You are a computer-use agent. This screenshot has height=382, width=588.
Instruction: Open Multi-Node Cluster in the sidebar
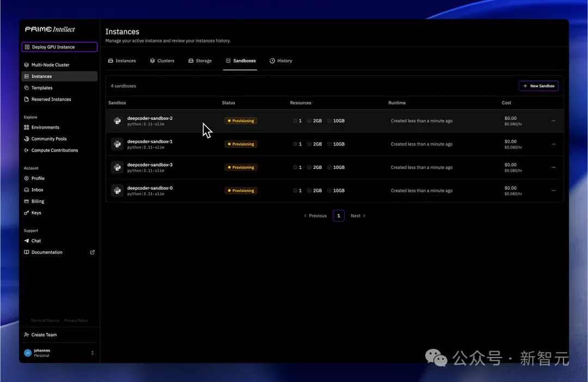(59, 65)
